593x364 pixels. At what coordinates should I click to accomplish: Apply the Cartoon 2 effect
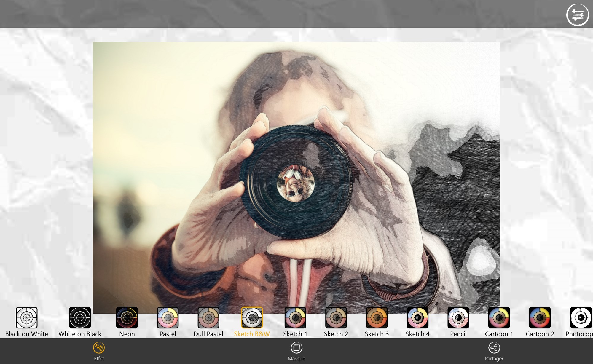point(540,317)
